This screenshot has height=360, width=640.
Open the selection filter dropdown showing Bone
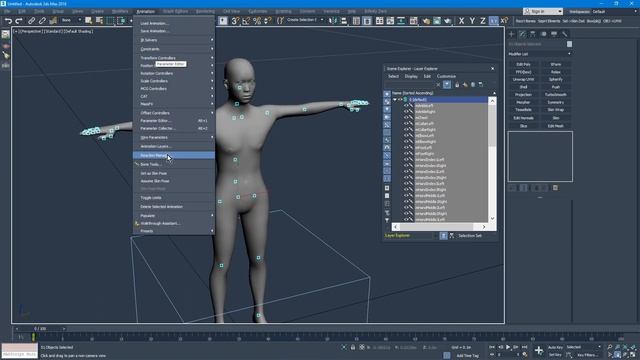(x=71, y=20)
